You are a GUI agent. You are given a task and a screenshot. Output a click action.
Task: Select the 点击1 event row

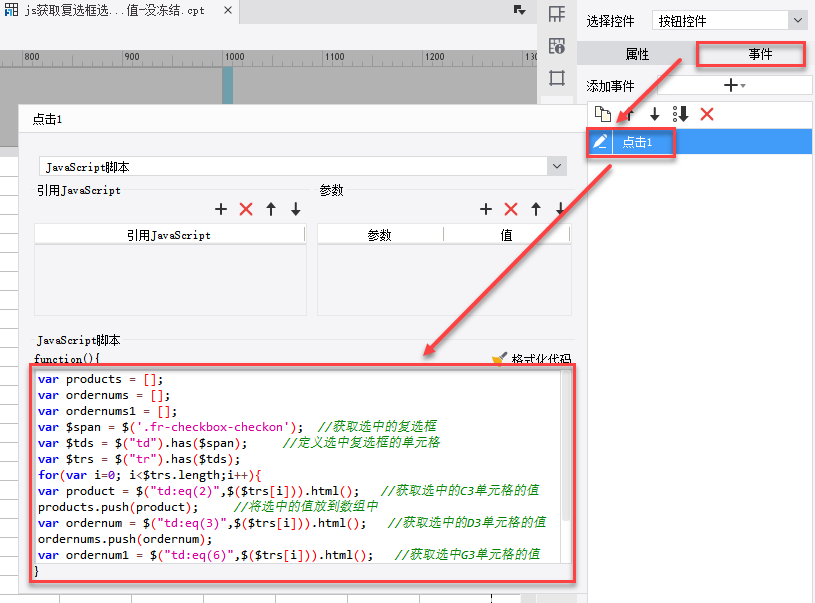[x=700, y=142]
